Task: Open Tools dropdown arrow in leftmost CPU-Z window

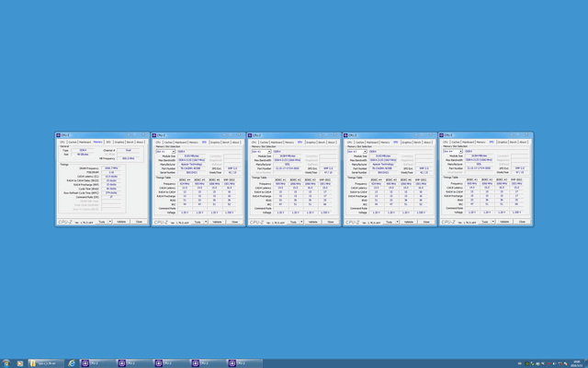Action: pos(111,222)
